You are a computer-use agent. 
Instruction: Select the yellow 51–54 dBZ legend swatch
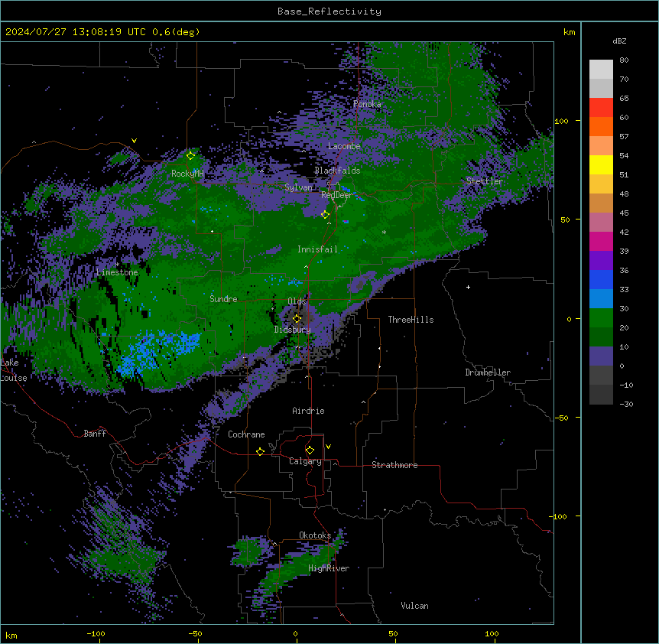point(601,164)
